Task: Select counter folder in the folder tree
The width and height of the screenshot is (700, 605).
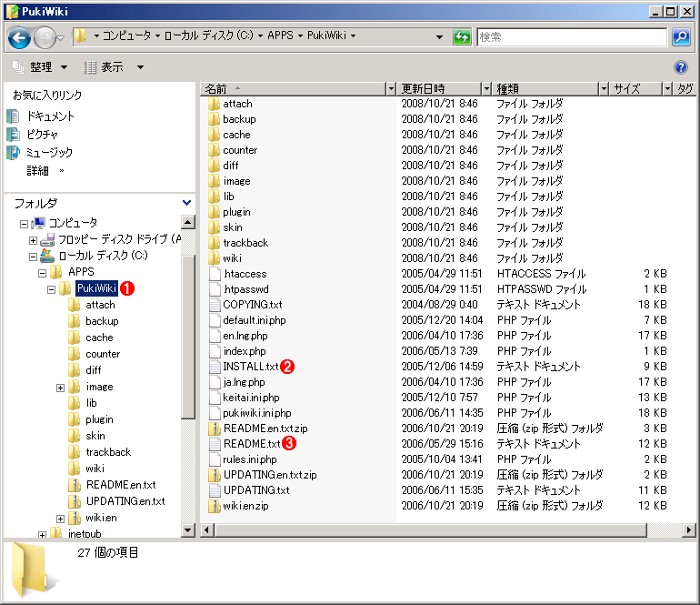Action: pyautogui.click(x=103, y=354)
